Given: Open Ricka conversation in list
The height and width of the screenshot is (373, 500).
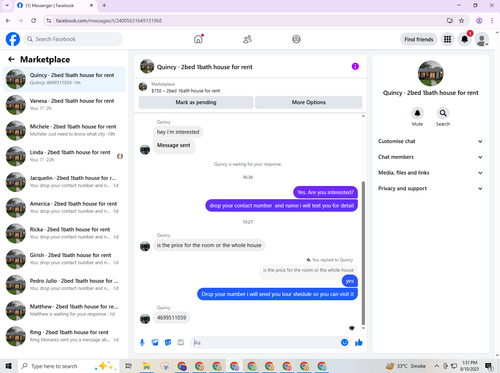Looking at the screenshot, I should point(64,233).
